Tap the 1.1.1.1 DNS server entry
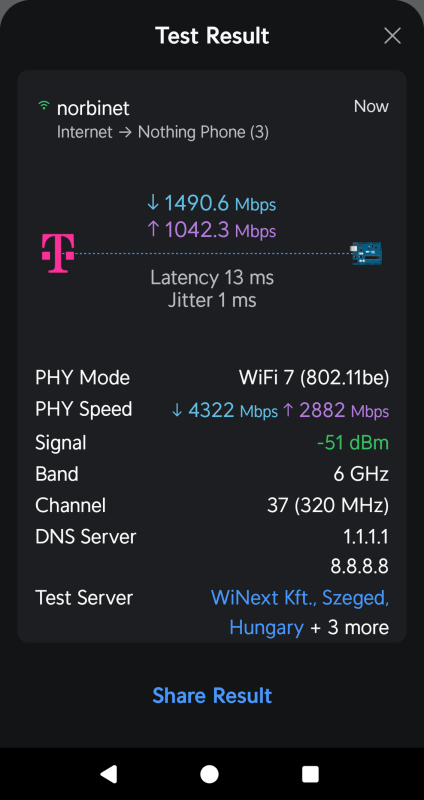The image size is (424, 800). 366,536
